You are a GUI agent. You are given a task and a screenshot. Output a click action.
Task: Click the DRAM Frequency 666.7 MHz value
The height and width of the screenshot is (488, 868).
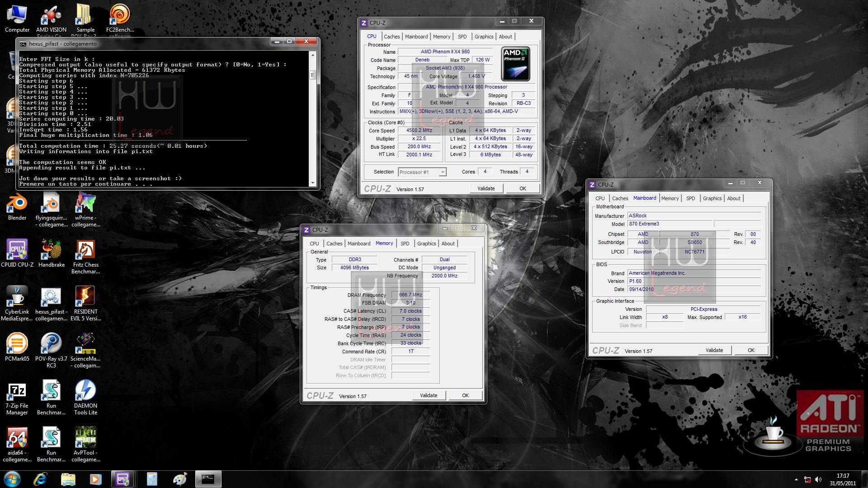pos(410,295)
